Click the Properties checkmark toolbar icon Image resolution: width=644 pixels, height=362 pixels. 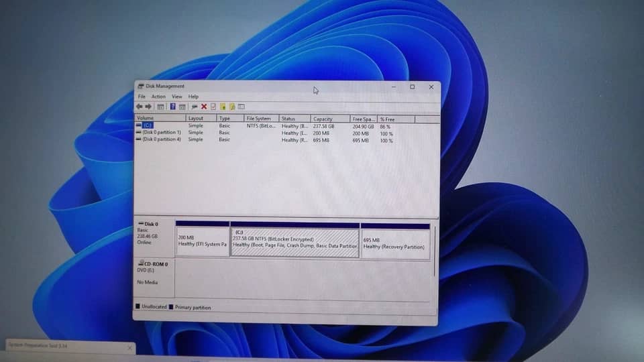[213, 107]
